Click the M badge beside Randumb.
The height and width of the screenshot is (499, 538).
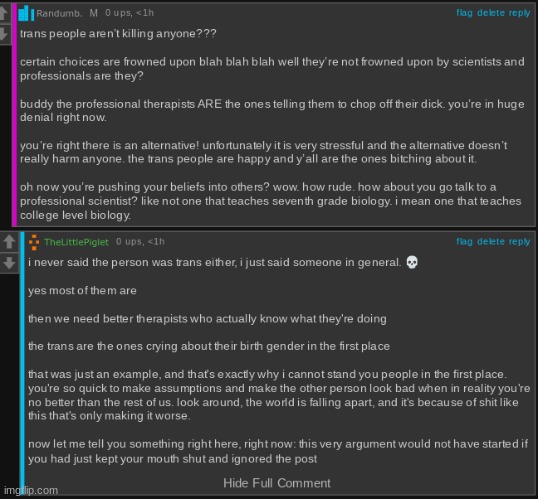[x=94, y=13]
